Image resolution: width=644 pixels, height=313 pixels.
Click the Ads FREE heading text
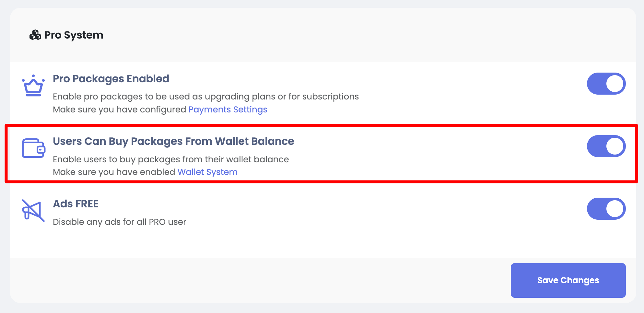[x=76, y=204]
